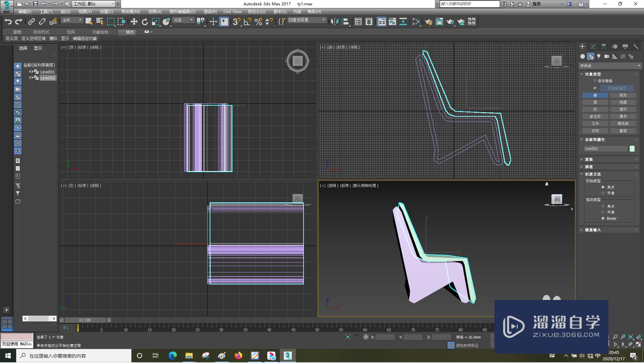Select the Bezier drag type radio
The height and width of the screenshot is (363, 644).
point(603,218)
